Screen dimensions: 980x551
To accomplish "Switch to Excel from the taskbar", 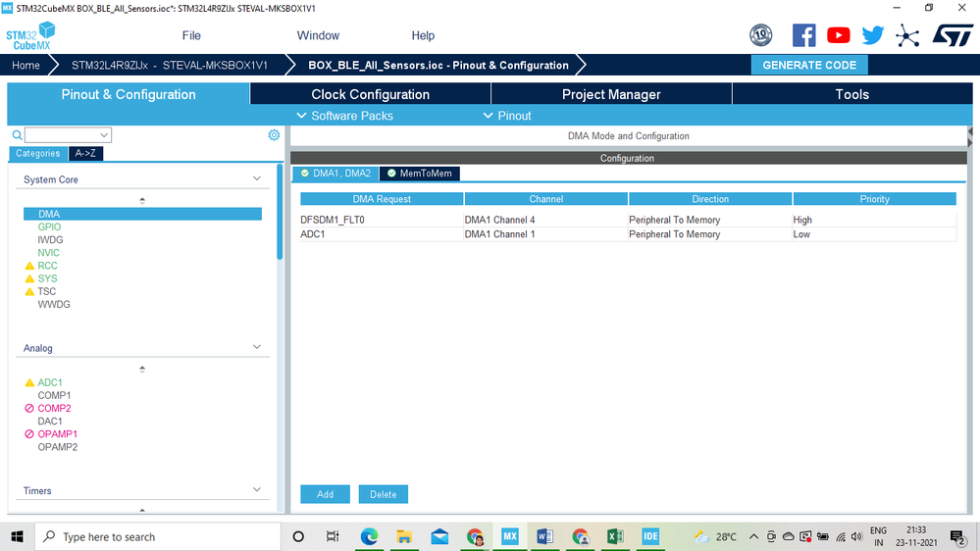I will 615,536.
